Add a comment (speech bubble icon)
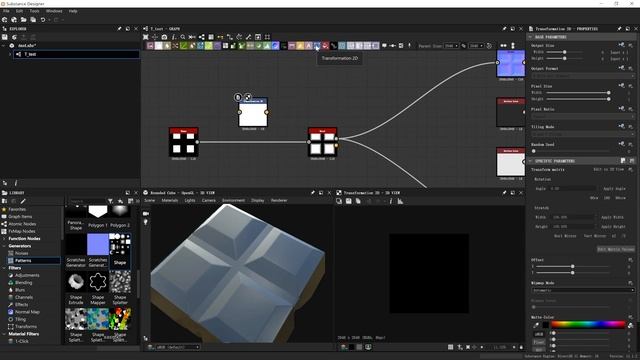640x360 pixels. 384,46
